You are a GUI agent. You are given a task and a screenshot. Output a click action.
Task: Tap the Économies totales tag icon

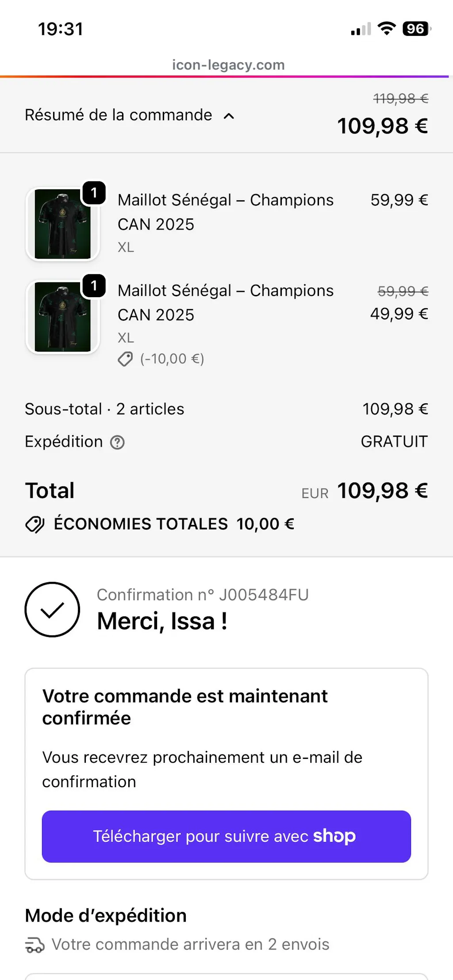(35, 524)
